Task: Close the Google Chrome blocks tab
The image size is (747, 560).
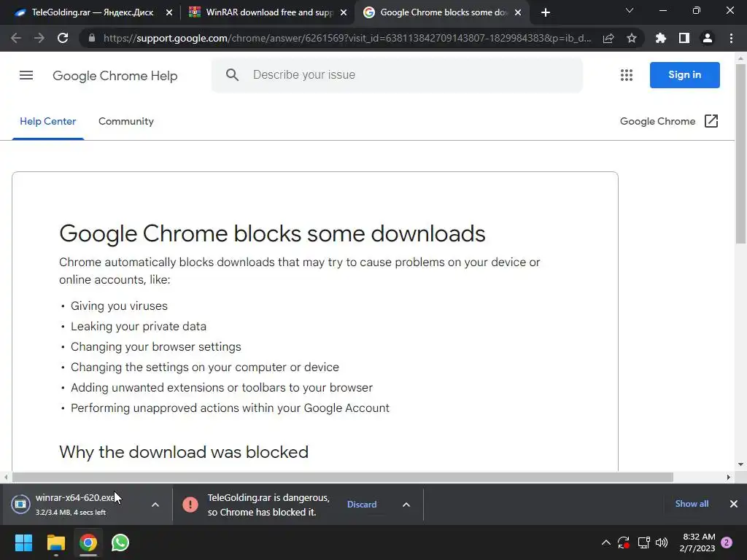Action: 518,12
